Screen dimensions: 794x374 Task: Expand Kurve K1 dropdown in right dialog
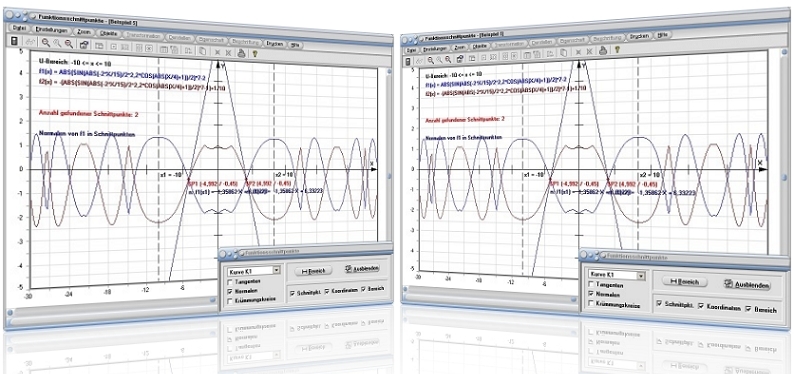pos(642,276)
